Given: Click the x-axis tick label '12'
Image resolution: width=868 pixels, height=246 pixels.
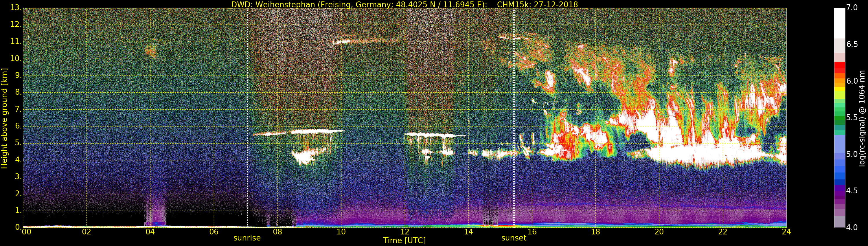Looking at the screenshot, I should coord(405,232).
